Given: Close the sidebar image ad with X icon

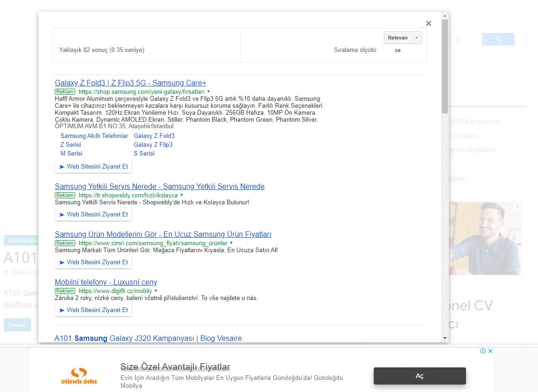Looking at the screenshot, I should click(518, 206).
